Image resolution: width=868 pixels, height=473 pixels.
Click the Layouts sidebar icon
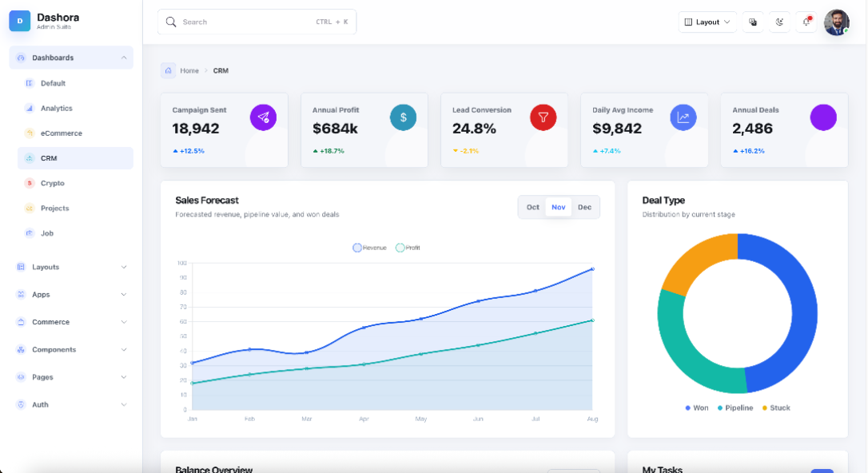[21, 267]
